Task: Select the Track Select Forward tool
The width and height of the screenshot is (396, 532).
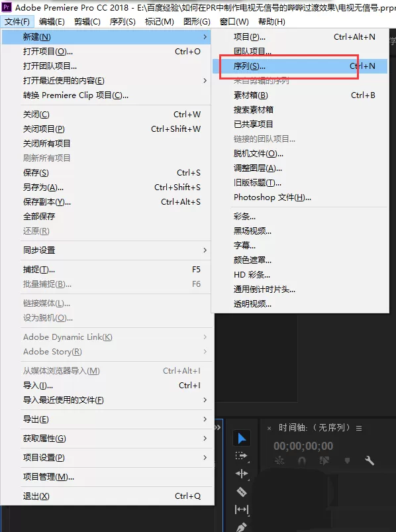Action: (242, 456)
